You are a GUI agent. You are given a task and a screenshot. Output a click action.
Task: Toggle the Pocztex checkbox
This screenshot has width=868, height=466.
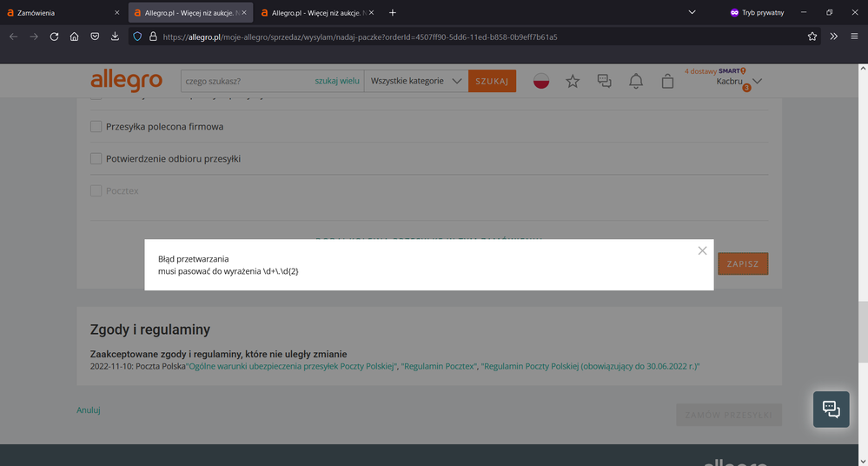click(x=96, y=190)
